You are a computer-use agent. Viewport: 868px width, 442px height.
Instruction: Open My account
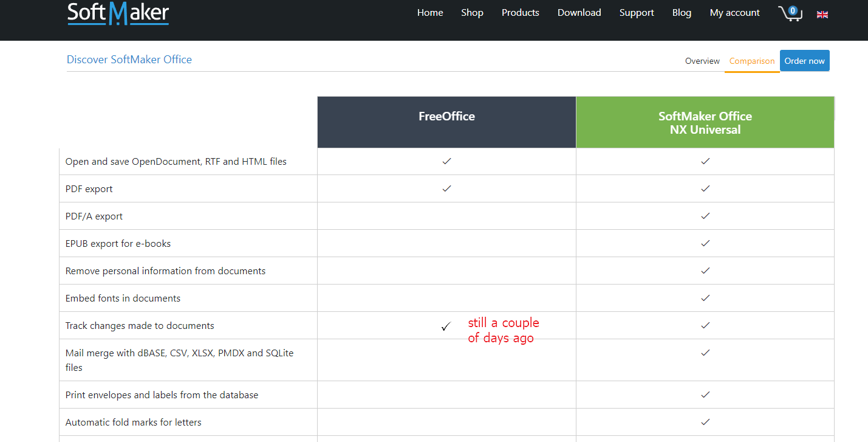(x=734, y=13)
